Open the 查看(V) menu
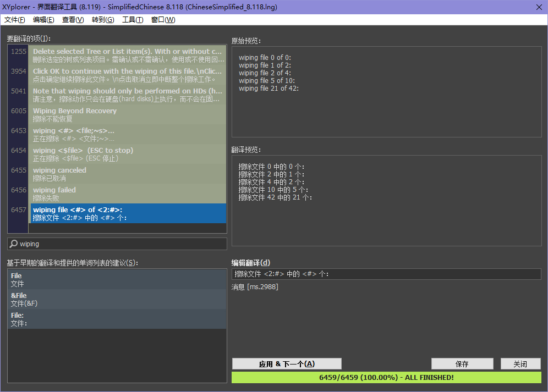548x392 pixels. [x=73, y=20]
